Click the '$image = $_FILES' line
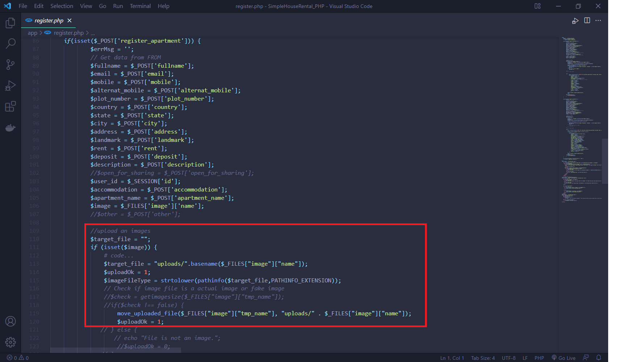Image resolution: width=644 pixels, height=362 pixels. (x=147, y=206)
